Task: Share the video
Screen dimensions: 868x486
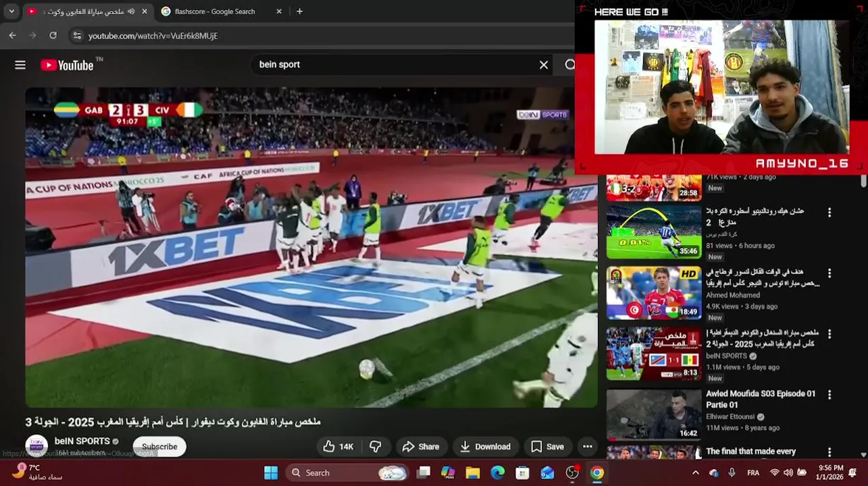Action: [x=420, y=446]
